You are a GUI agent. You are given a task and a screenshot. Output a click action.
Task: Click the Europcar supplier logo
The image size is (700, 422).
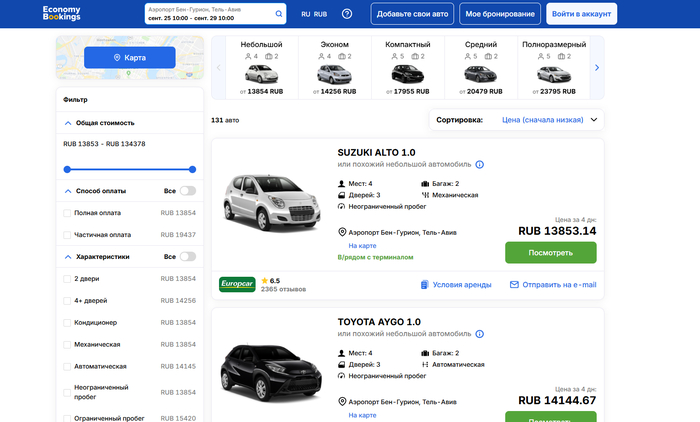click(x=236, y=284)
